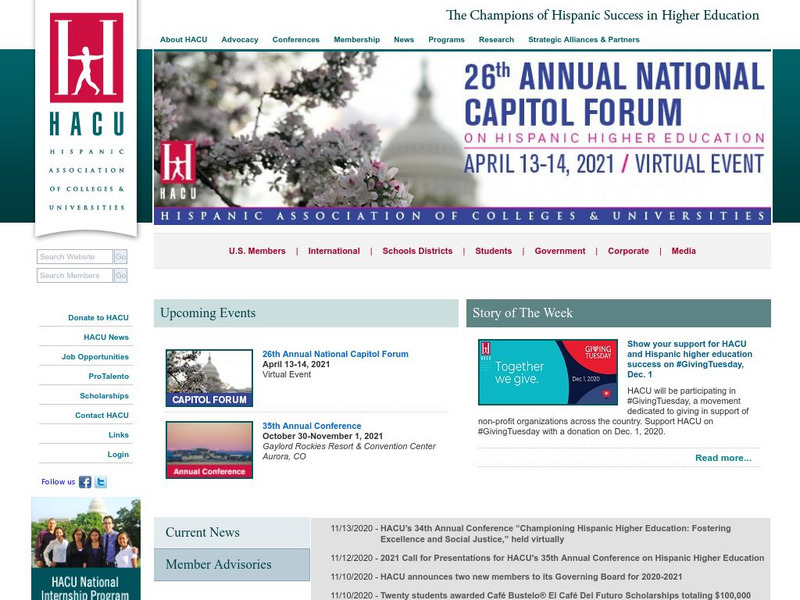Open the Research menu
This screenshot has height=600, width=800.
coord(496,39)
